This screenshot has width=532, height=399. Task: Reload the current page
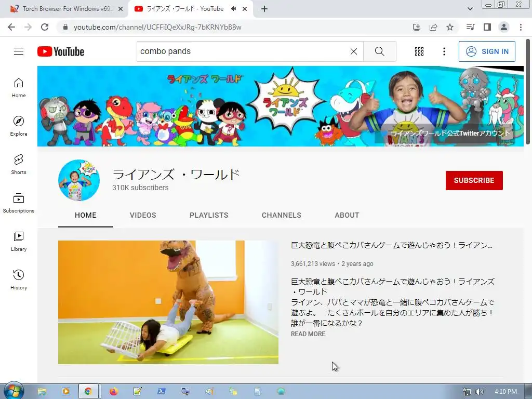(45, 27)
